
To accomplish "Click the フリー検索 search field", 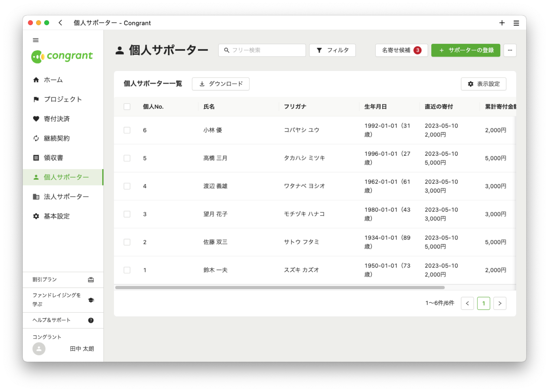I will pos(262,50).
